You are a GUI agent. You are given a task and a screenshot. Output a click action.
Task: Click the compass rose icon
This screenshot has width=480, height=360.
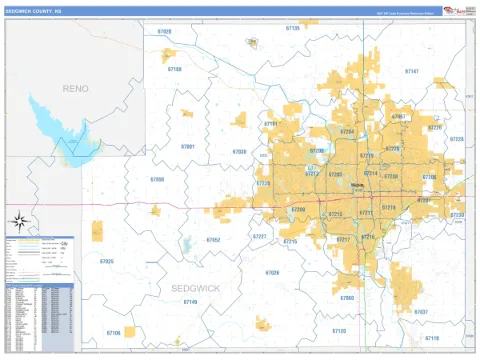coord(19,221)
